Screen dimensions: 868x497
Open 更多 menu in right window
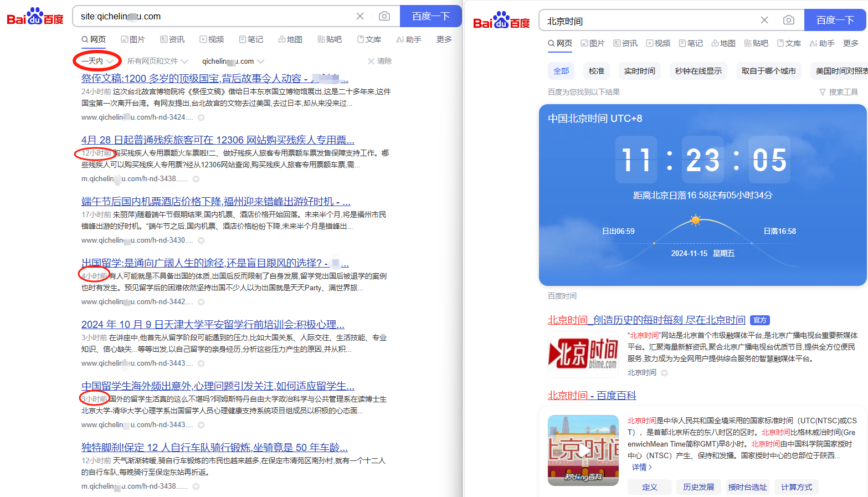click(851, 43)
